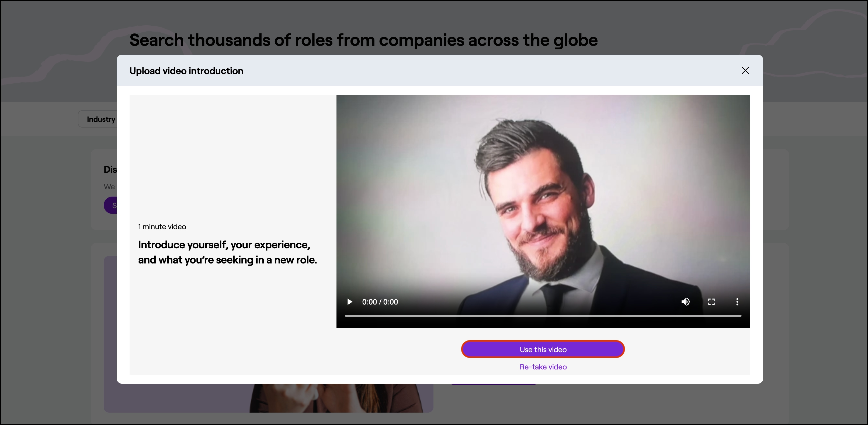Click the background photo card below the dialog
The height and width of the screenshot is (425, 868).
click(337, 398)
